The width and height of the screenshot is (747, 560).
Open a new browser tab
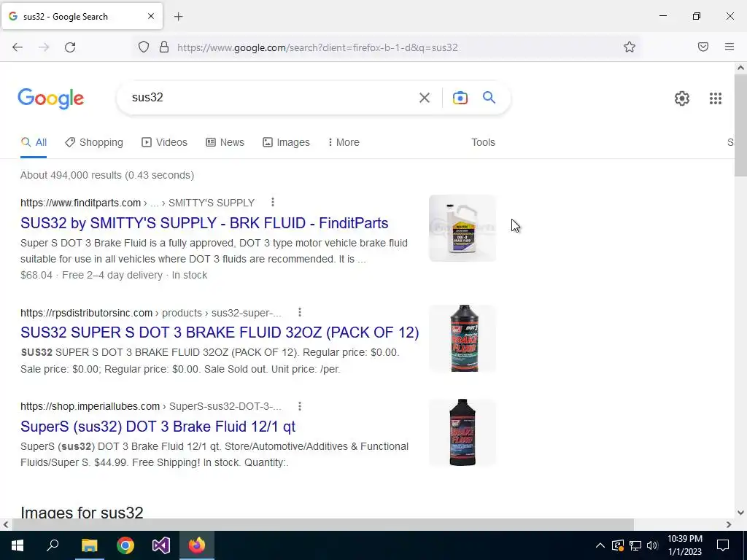(x=178, y=17)
